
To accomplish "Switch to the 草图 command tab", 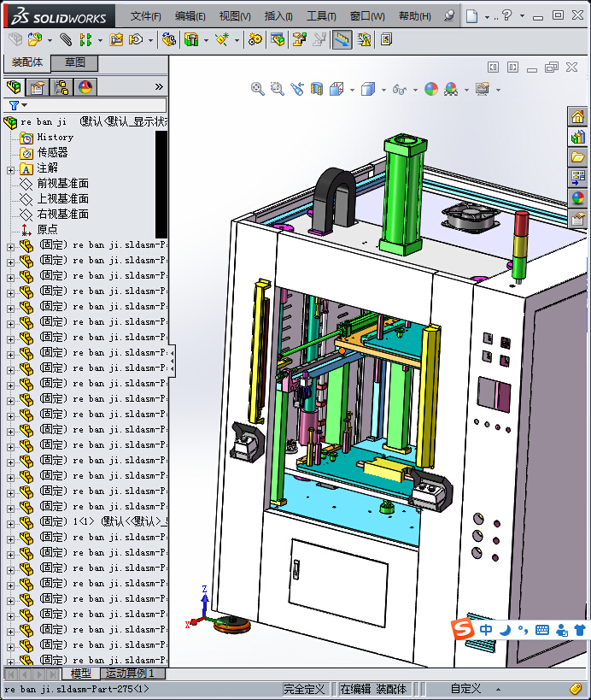I will 74,62.
